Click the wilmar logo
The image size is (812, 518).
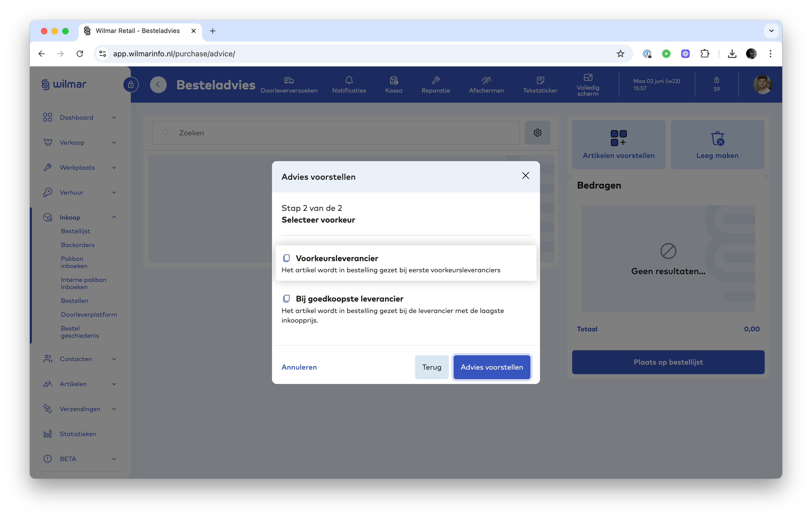[x=64, y=84]
